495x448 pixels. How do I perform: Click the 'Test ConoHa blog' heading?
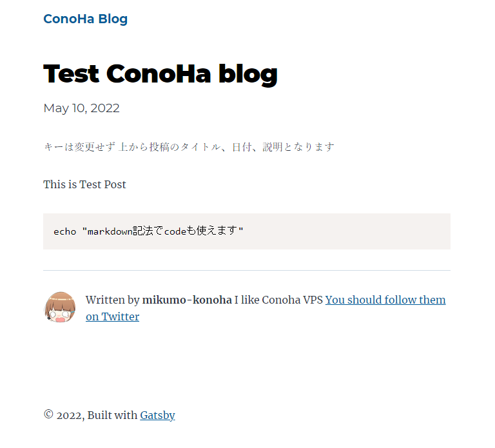pyautogui.click(x=160, y=74)
